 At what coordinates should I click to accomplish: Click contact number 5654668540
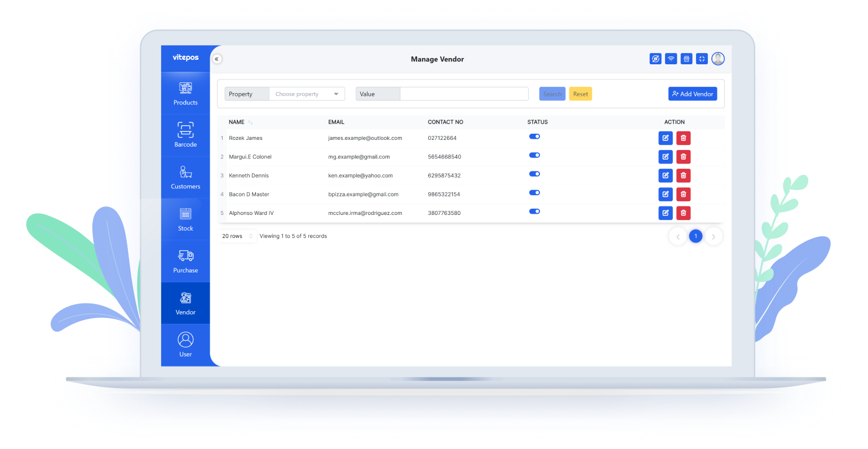pos(445,157)
